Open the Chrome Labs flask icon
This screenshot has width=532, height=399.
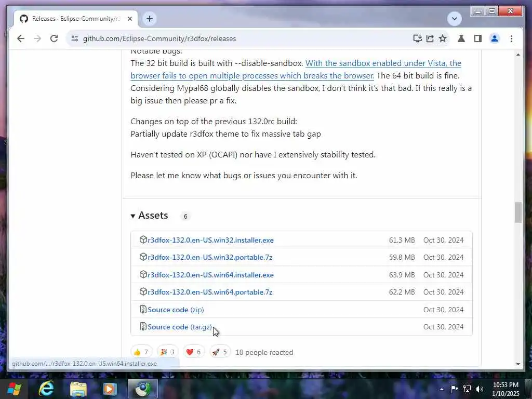tap(461, 38)
